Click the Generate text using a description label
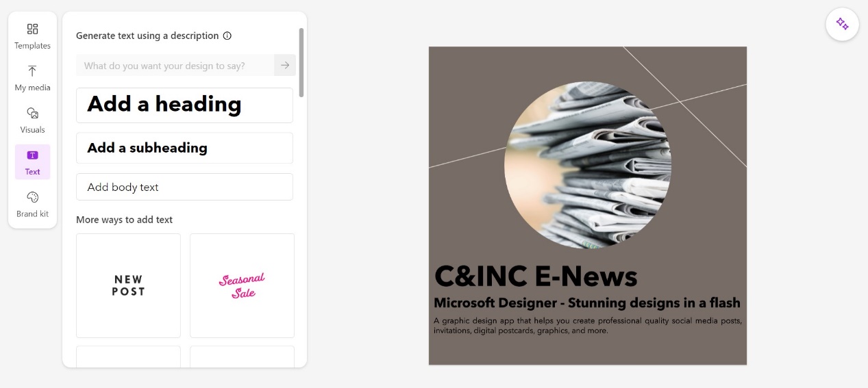 pos(147,36)
